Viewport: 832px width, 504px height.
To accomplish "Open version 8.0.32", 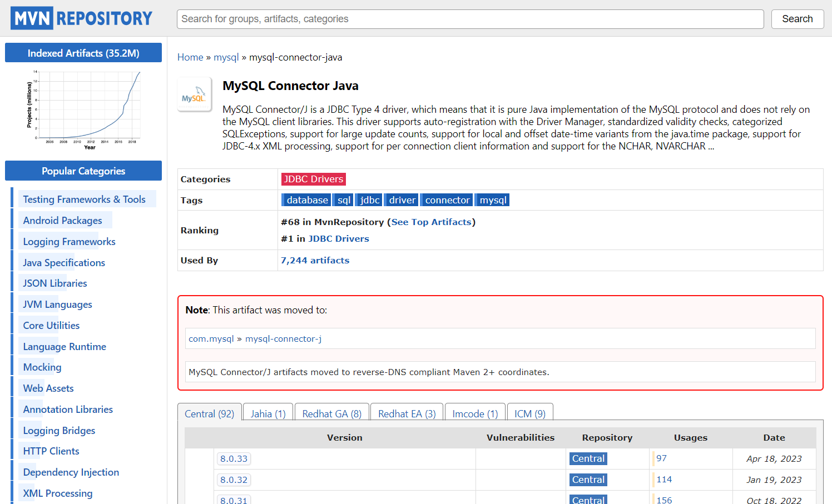I will [x=234, y=480].
